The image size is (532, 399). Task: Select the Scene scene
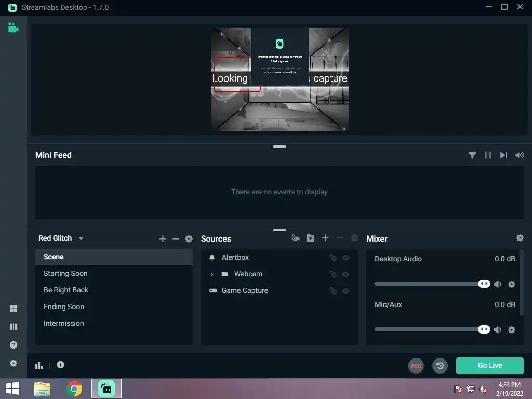coord(114,257)
